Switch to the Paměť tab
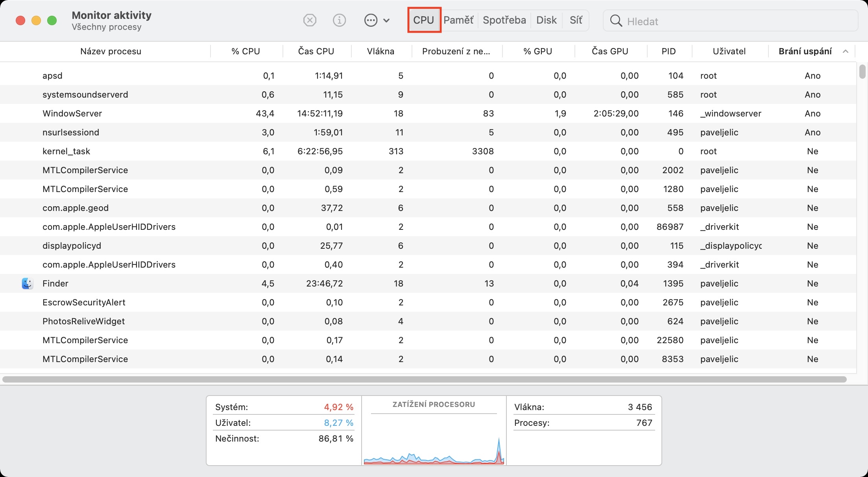868x477 pixels. 458,20
